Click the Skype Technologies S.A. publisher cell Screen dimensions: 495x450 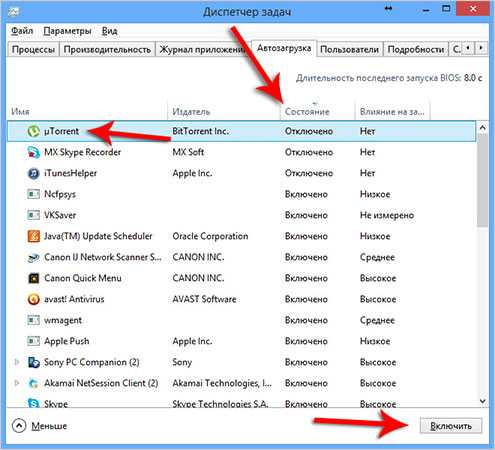[x=220, y=404]
